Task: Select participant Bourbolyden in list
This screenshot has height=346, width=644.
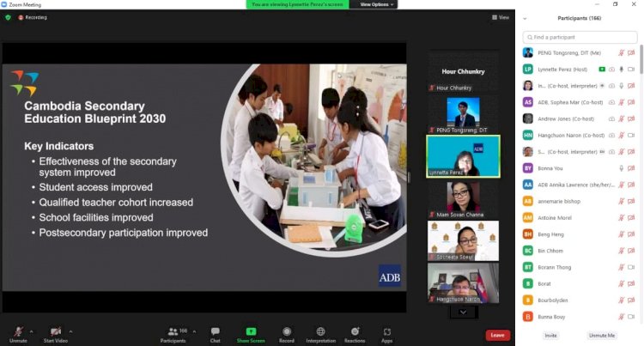Action: pyautogui.click(x=580, y=300)
